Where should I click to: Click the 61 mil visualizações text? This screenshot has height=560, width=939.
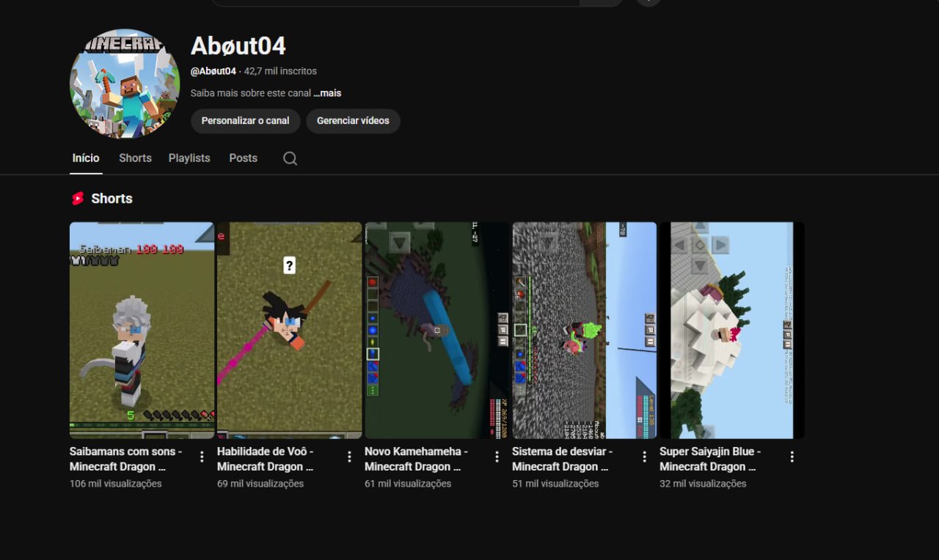pos(408,484)
